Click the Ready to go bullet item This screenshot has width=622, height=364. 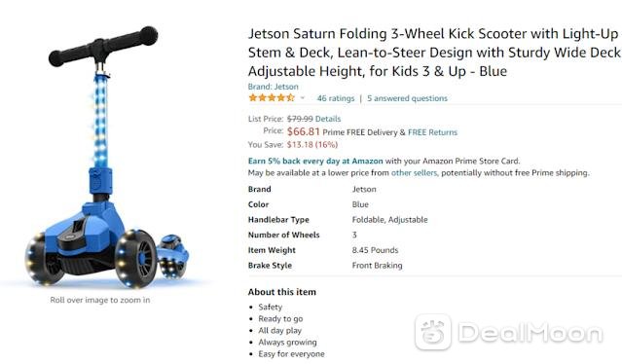[280, 319]
